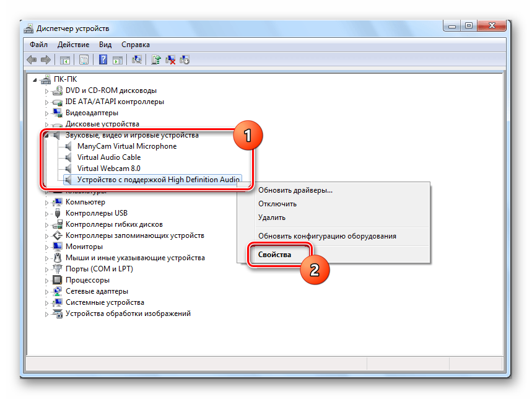Expand Контроллеры USB using its arrow
532x399 pixels.
[47, 214]
